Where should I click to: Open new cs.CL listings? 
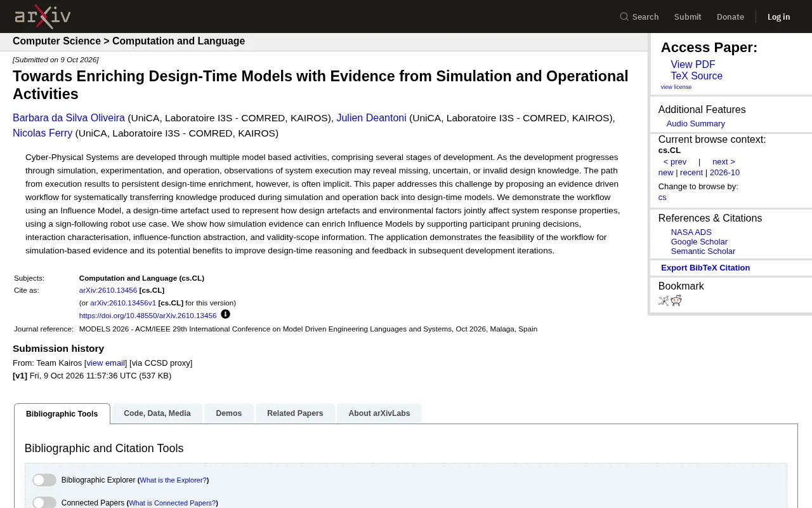(x=665, y=173)
